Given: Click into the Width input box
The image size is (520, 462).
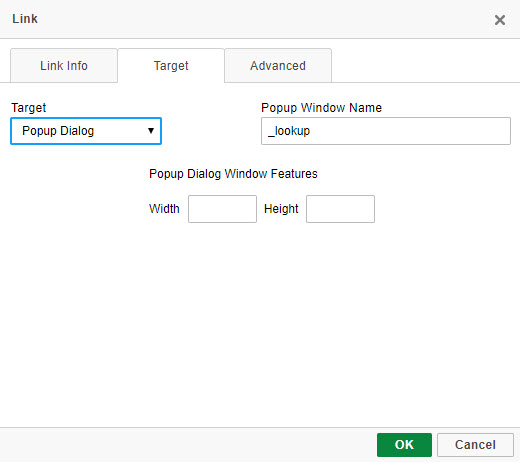Looking at the screenshot, I should (222, 209).
